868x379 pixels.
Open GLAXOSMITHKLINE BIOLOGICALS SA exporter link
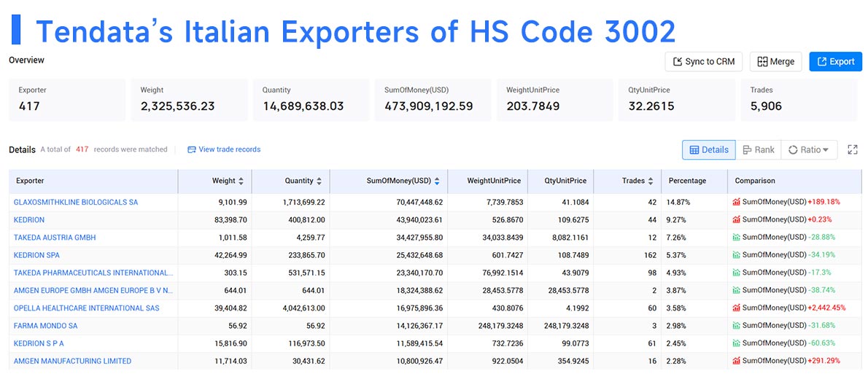[76, 202]
